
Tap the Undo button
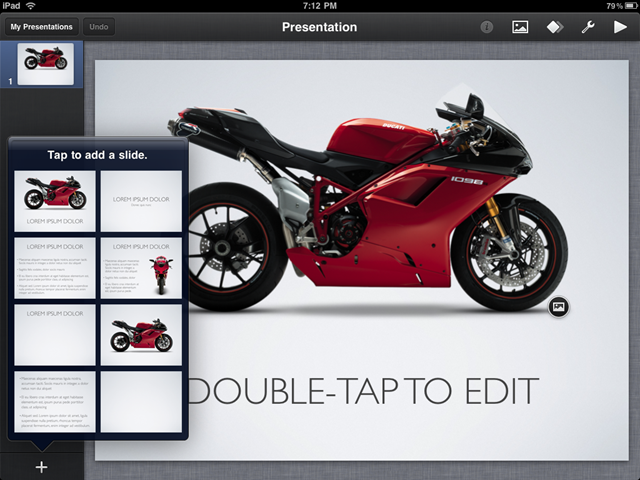(99, 27)
